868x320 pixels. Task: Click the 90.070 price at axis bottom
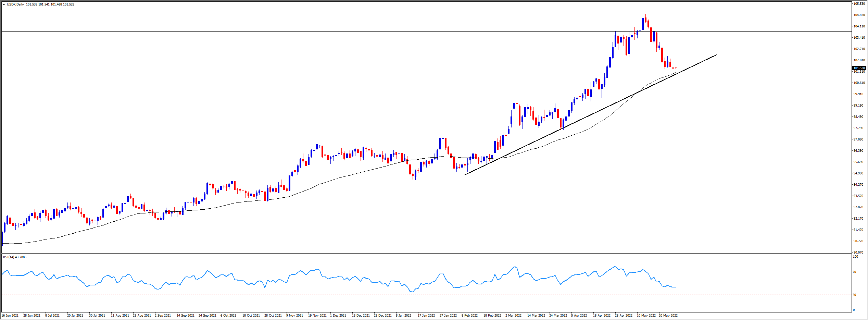click(859, 253)
